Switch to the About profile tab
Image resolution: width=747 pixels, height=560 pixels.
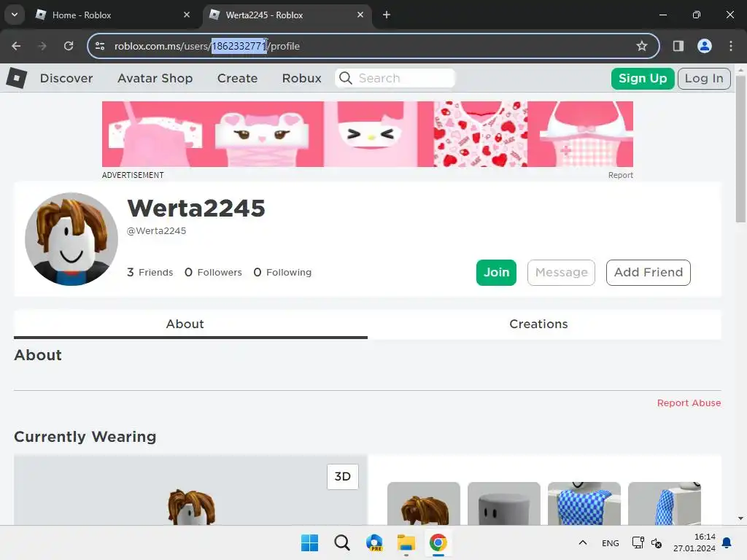[190, 324]
